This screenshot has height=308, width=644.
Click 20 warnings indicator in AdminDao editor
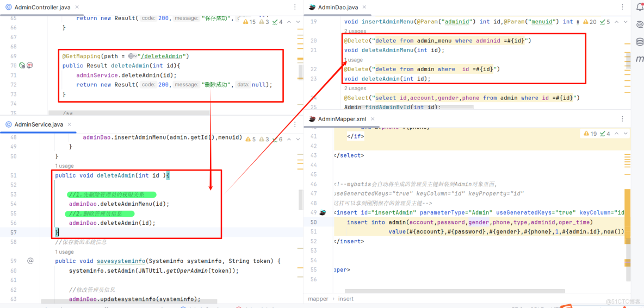[589, 22]
